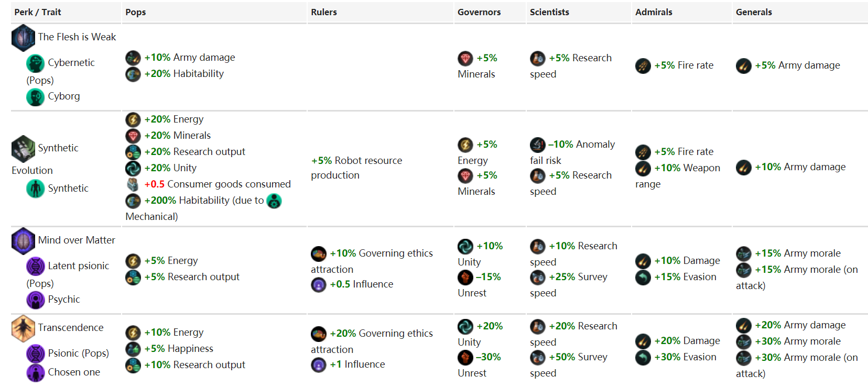Click the icon beside +1 Influence
The height and width of the screenshot is (387, 868).
point(319,364)
